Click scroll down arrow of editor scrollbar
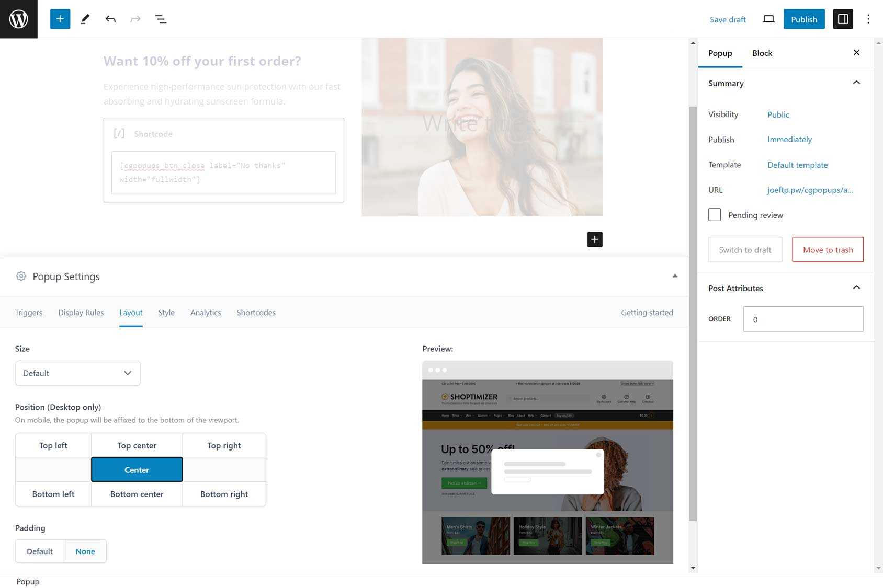The height and width of the screenshot is (588, 883). [693, 568]
